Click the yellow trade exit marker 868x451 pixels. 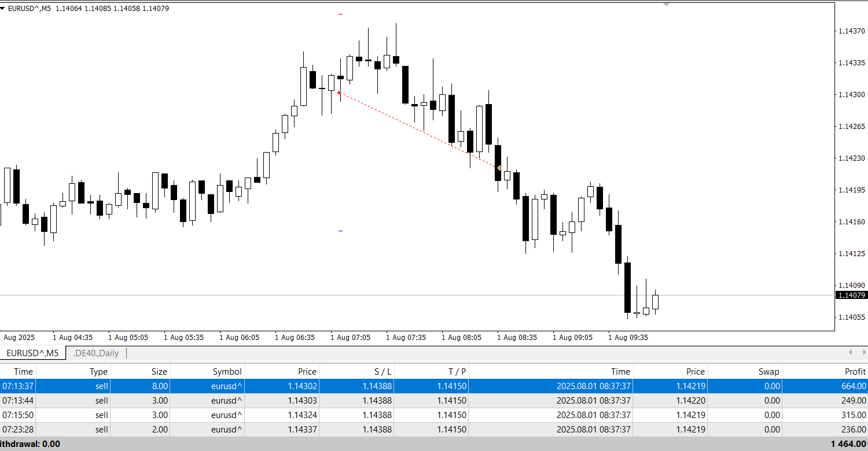(499, 168)
